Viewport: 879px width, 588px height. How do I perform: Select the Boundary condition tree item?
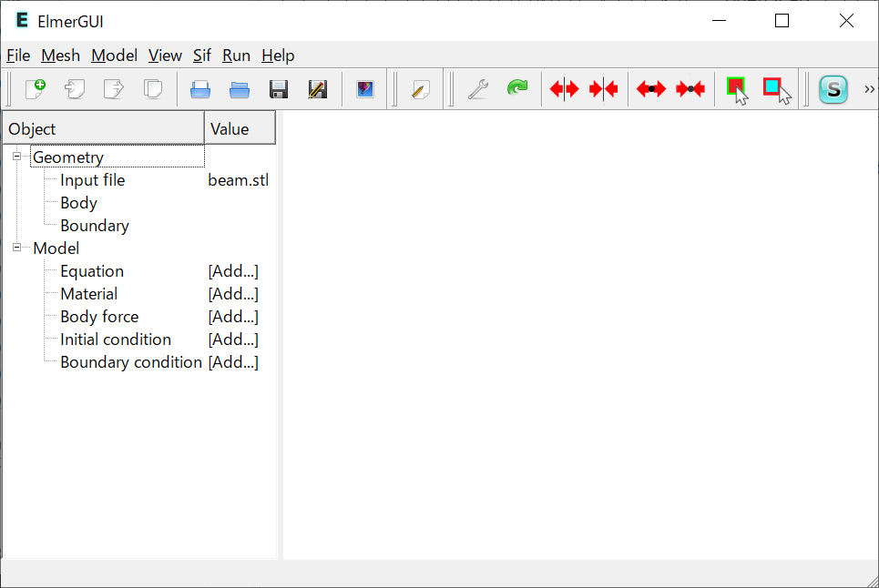click(x=131, y=362)
